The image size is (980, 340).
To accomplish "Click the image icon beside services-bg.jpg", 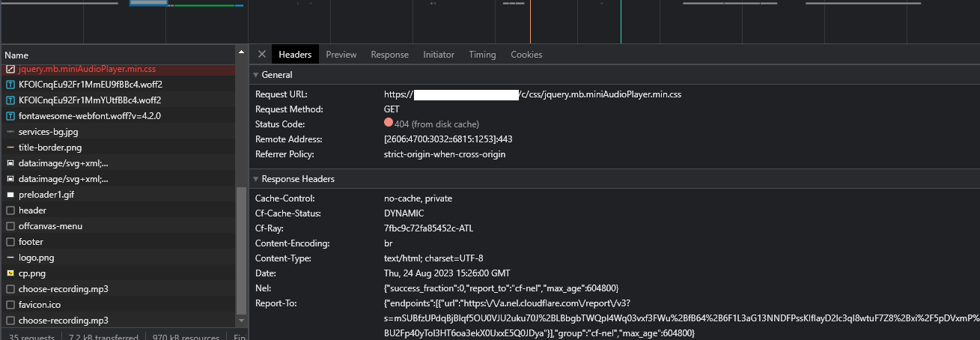I will (10, 132).
